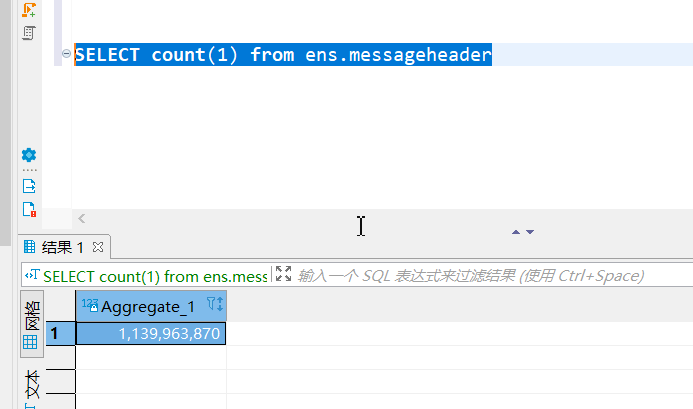Select the cell showing 1,139,963,870
693x409 pixels.
[x=151, y=334]
